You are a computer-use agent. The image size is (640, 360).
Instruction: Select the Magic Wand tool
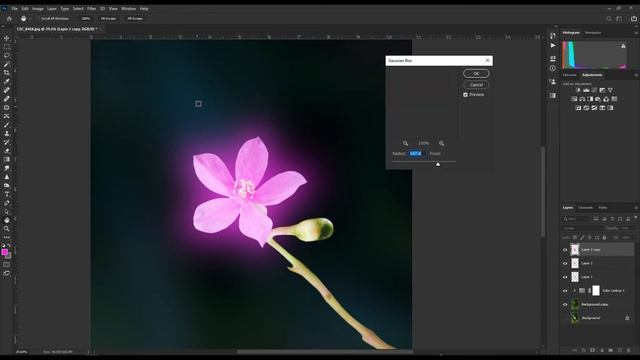tap(7, 64)
